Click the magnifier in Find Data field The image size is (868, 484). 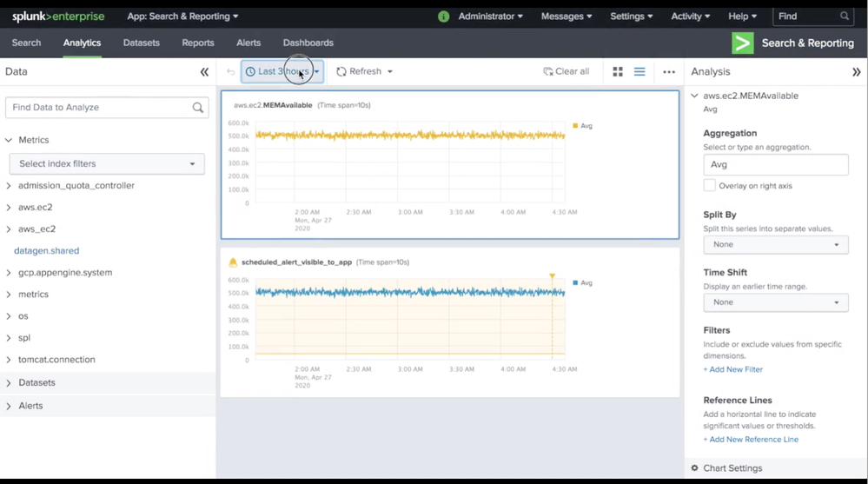(x=197, y=108)
